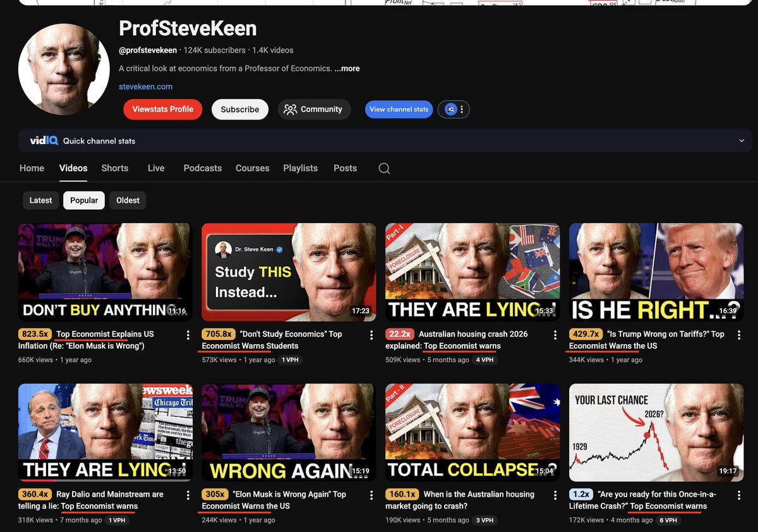The width and height of the screenshot is (758, 532).
Task: Open Ray Dalio 'THEY ARE LYING' thumbnail
Action: [105, 433]
